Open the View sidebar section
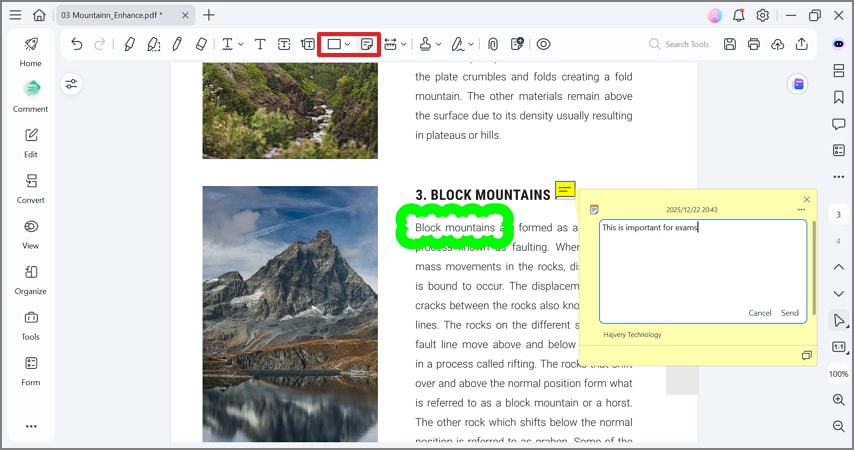 point(30,234)
